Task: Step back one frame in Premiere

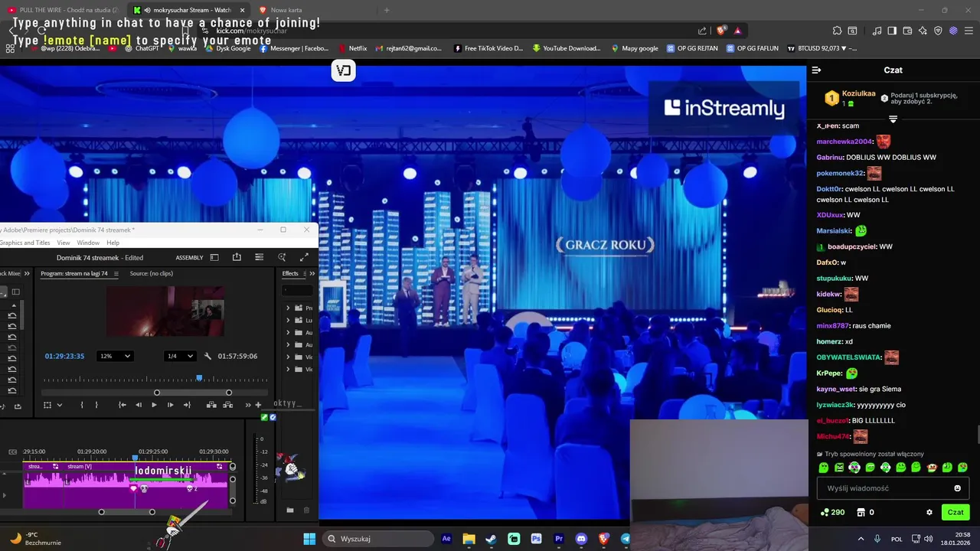Action: coord(138,405)
